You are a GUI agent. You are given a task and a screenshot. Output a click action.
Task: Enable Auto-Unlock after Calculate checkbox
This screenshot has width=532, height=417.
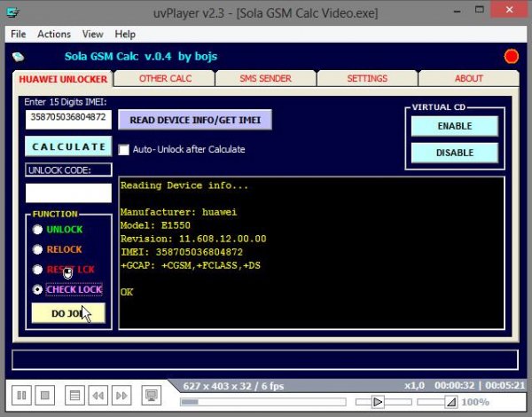click(x=124, y=150)
